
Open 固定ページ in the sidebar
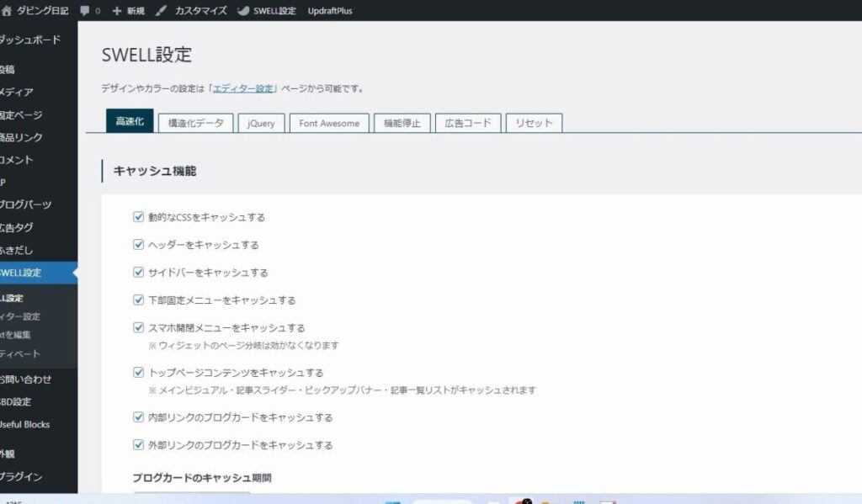(x=21, y=115)
